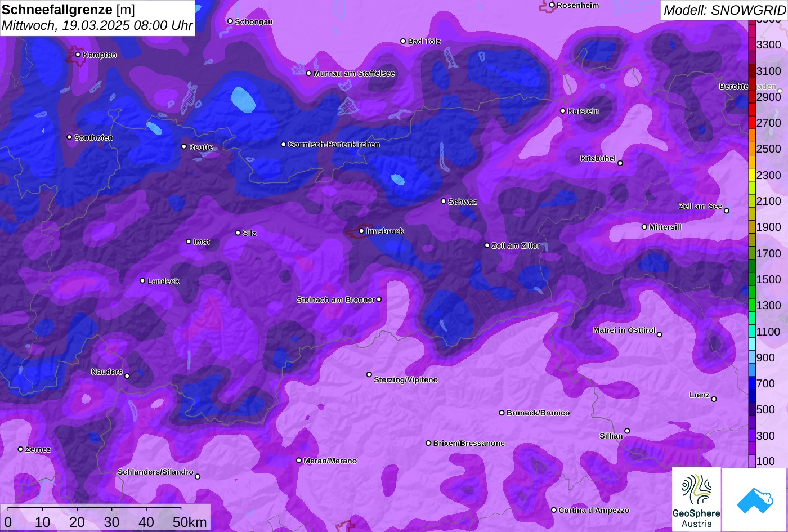Select the Kitzbühel label
Screen dimensions: 788x532
pyautogui.click(x=598, y=158)
